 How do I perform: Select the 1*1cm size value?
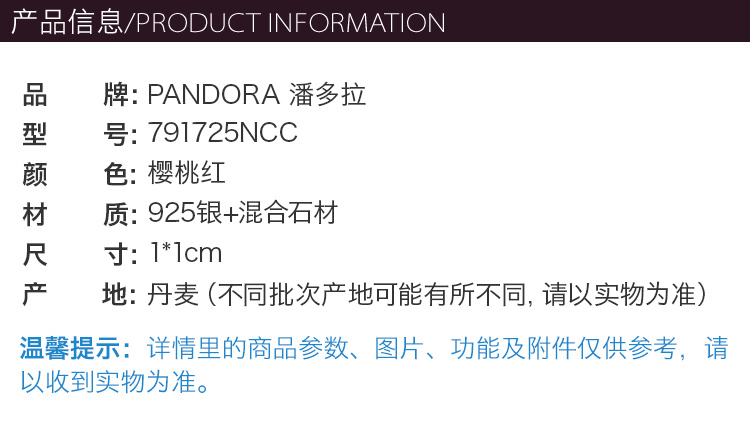click(184, 253)
